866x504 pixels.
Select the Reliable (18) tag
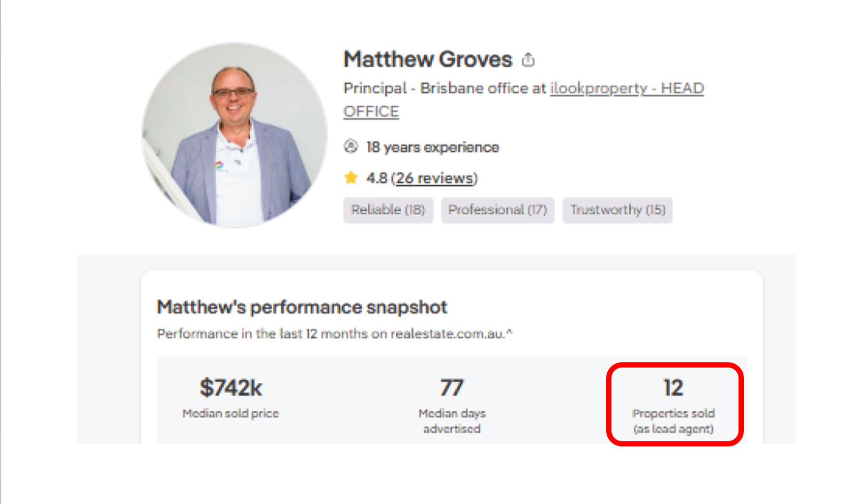pyautogui.click(x=388, y=210)
